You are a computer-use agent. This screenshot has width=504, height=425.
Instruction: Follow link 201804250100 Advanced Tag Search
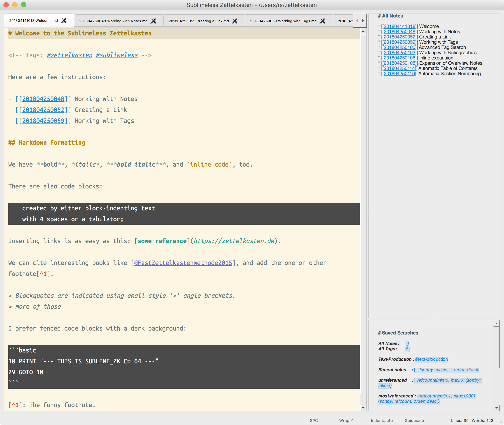pos(399,47)
